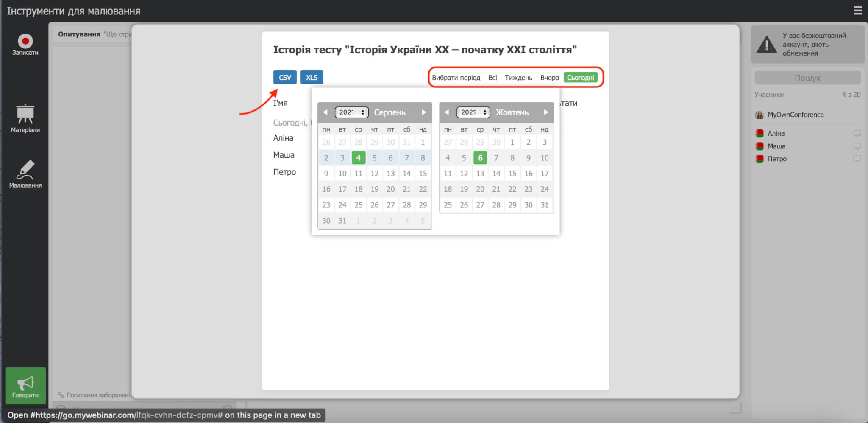Activate the Сьогодні filter
Image resolution: width=868 pixels, height=423 pixels.
coord(580,78)
